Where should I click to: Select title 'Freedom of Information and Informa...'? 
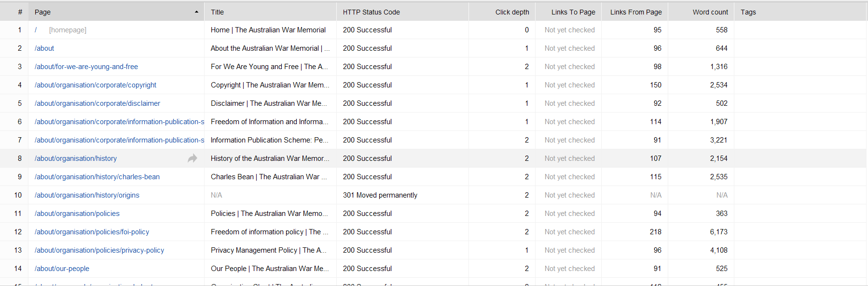coord(270,122)
